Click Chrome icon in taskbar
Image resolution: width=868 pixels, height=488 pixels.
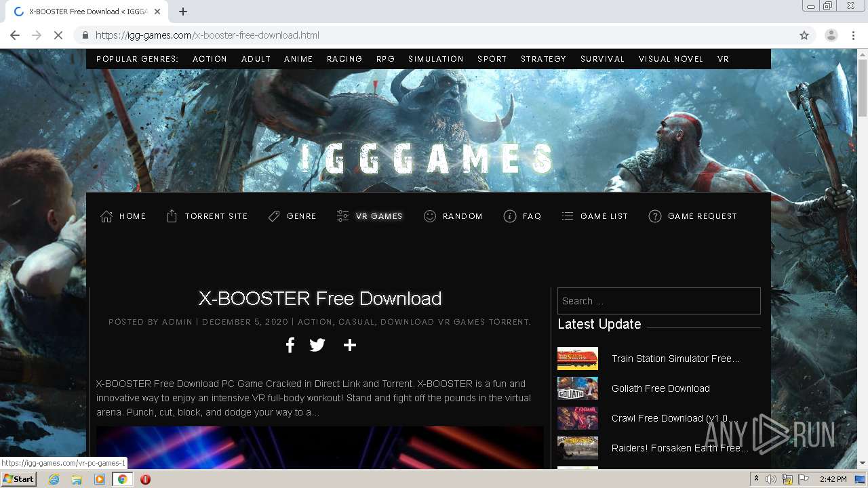(122, 479)
